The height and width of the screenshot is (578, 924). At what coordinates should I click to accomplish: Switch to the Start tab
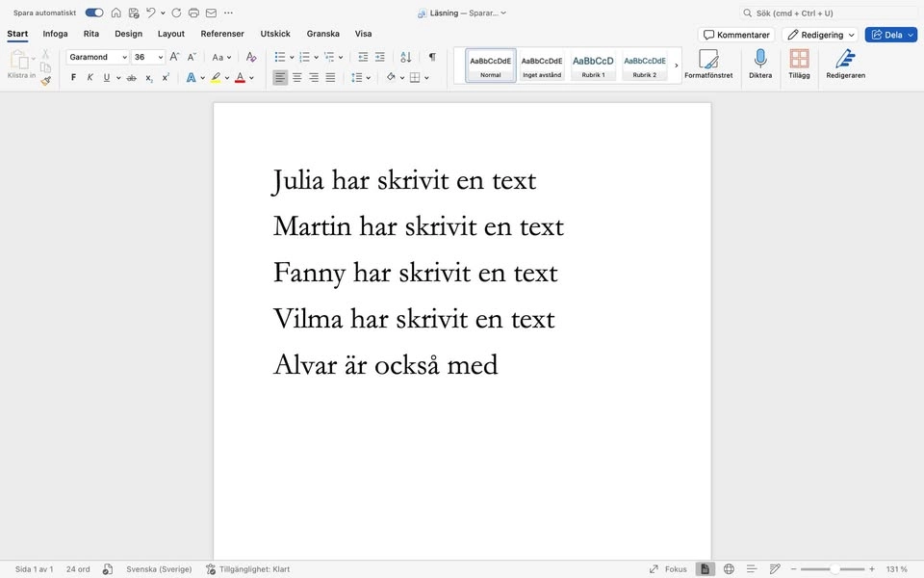click(x=17, y=34)
